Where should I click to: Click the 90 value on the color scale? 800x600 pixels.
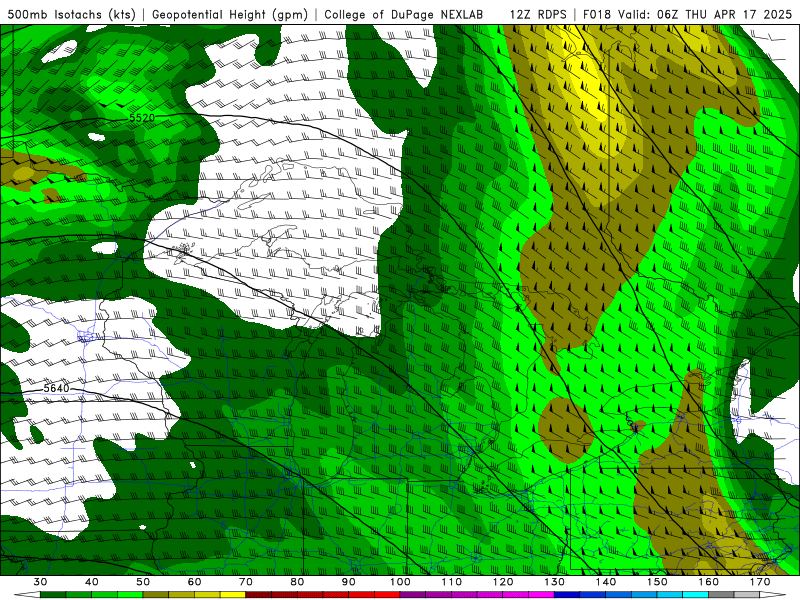(x=348, y=582)
